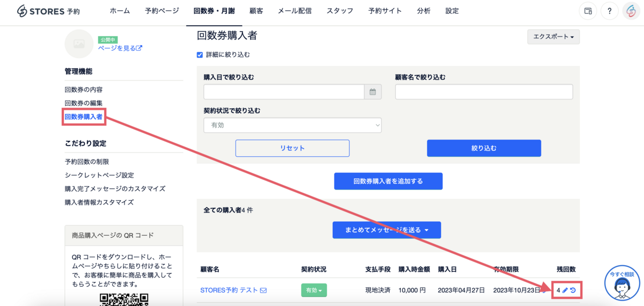Click the pencil icon to edit remaining count
This screenshot has width=644, height=306.
pos(565,290)
